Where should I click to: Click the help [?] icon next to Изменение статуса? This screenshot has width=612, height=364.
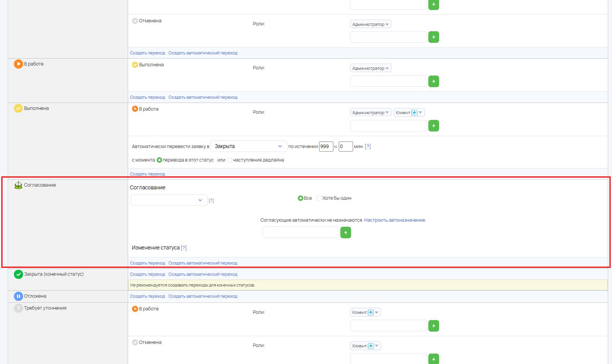184,248
